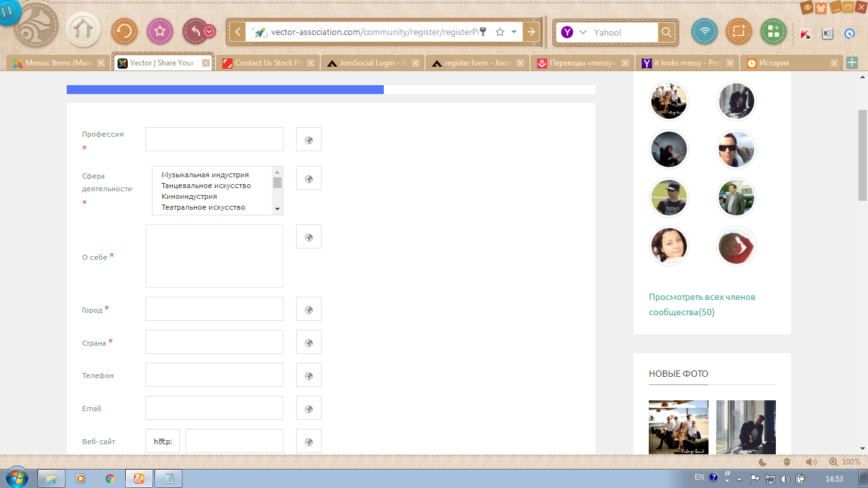Reload the page with the refresh icon
868x488 pixels.
(x=124, y=31)
